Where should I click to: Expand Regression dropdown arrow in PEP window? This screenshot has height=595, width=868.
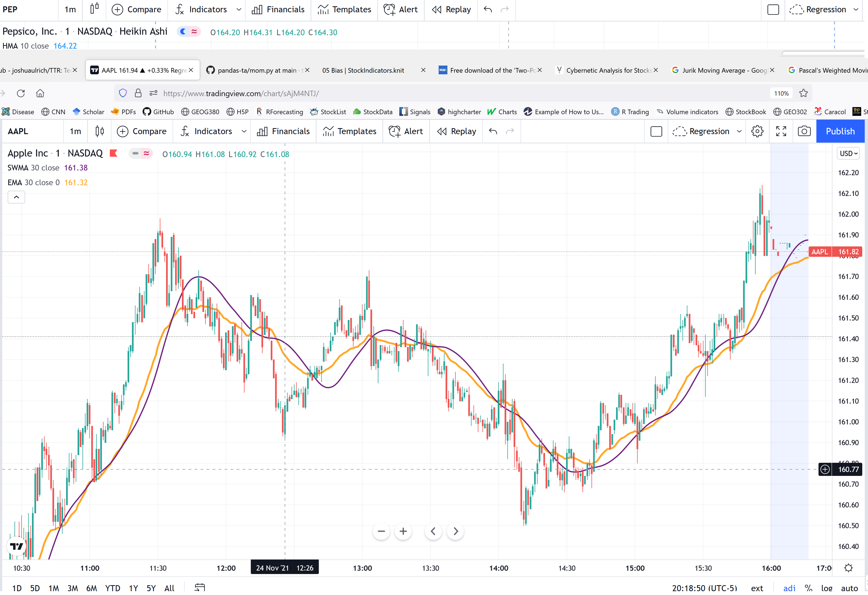(x=856, y=10)
